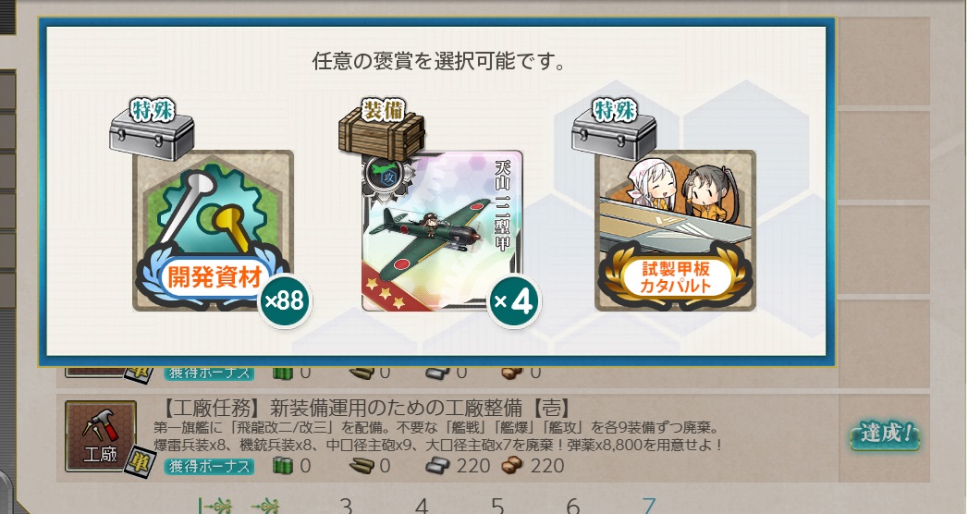Click the previous page arrow
The width and height of the screenshot is (980, 514).
(265, 506)
